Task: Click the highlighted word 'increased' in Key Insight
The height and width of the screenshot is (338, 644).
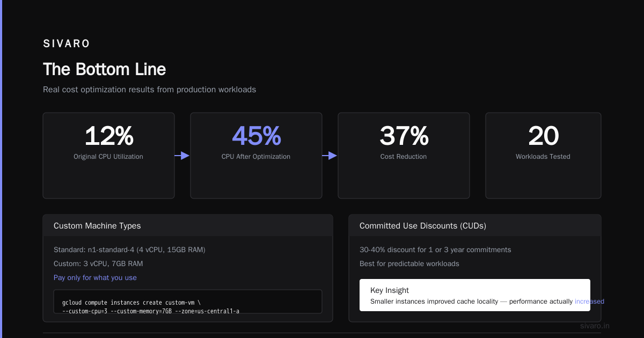Action: [x=589, y=302]
